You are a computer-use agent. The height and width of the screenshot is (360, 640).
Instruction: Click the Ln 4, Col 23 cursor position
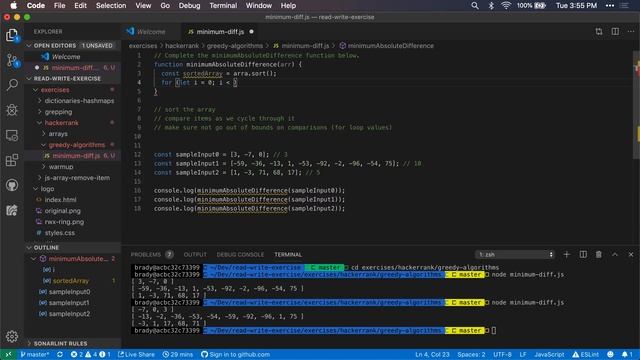(x=432, y=354)
